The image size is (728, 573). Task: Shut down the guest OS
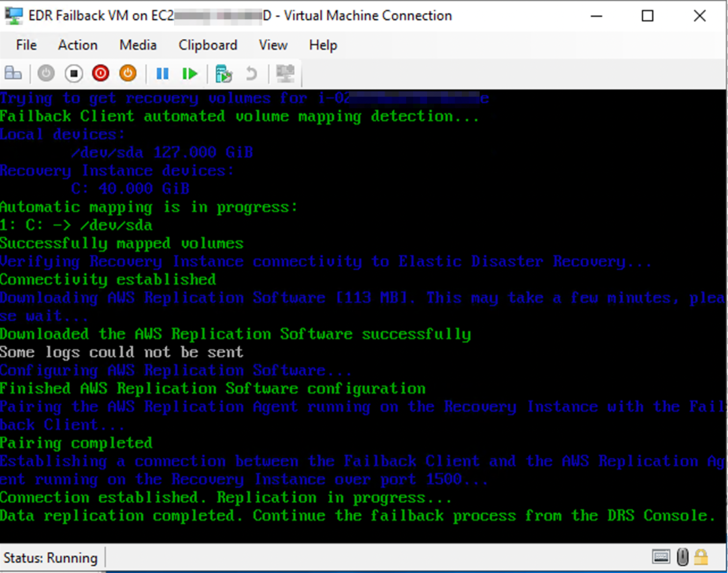(x=100, y=73)
